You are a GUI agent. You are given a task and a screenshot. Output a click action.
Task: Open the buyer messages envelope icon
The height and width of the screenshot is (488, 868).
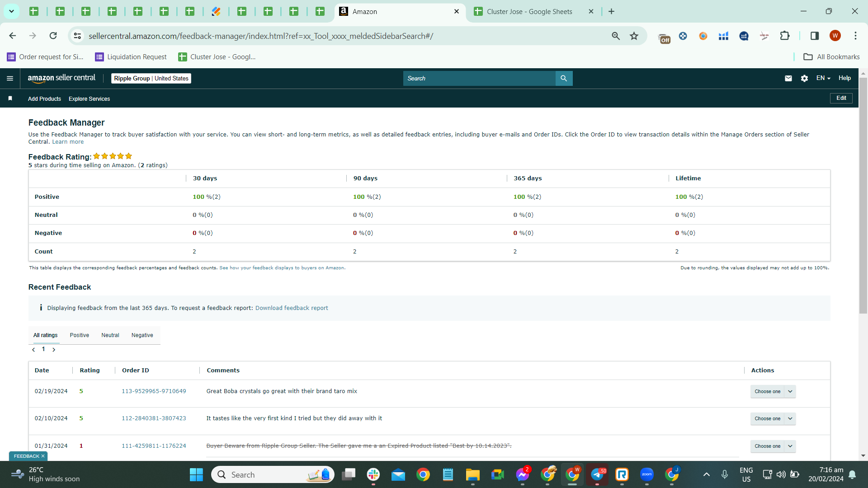[x=788, y=78]
